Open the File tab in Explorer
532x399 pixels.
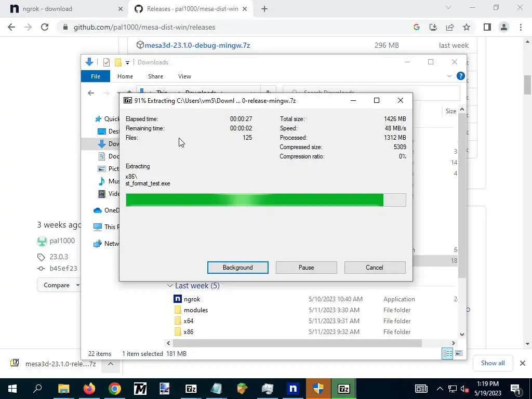(96, 76)
